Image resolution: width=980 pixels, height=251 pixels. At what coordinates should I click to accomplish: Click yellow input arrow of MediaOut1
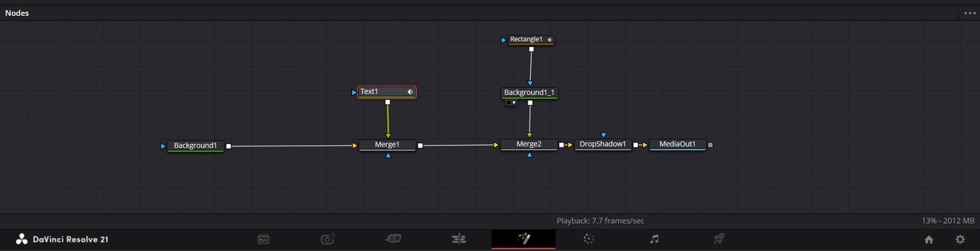(x=645, y=145)
